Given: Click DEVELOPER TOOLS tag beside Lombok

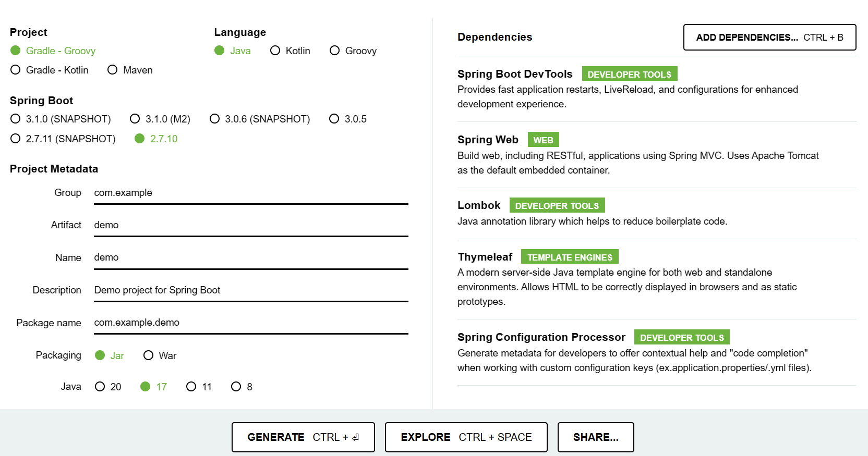Looking at the screenshot, I should coord(557,205).
